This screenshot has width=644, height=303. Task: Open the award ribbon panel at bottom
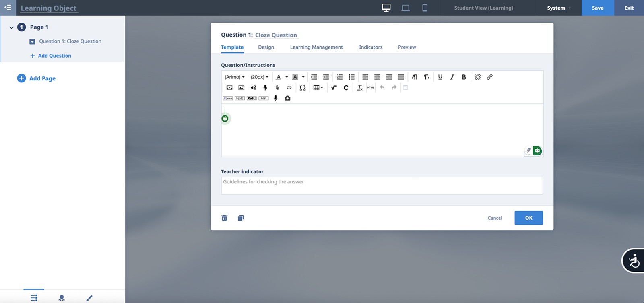62,298
